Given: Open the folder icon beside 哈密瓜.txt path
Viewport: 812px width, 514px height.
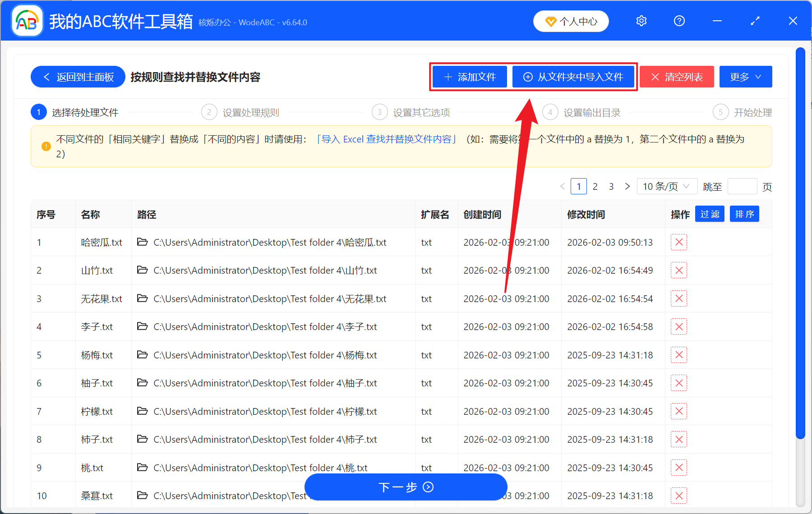Looking at the screenshot, I should pos(142,242).
